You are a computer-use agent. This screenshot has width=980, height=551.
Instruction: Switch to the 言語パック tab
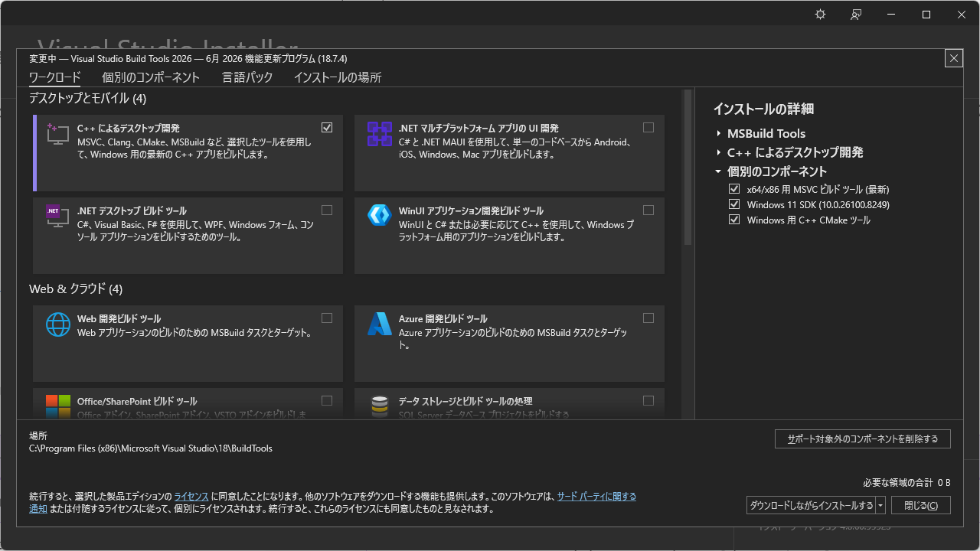tap(247, 77)
